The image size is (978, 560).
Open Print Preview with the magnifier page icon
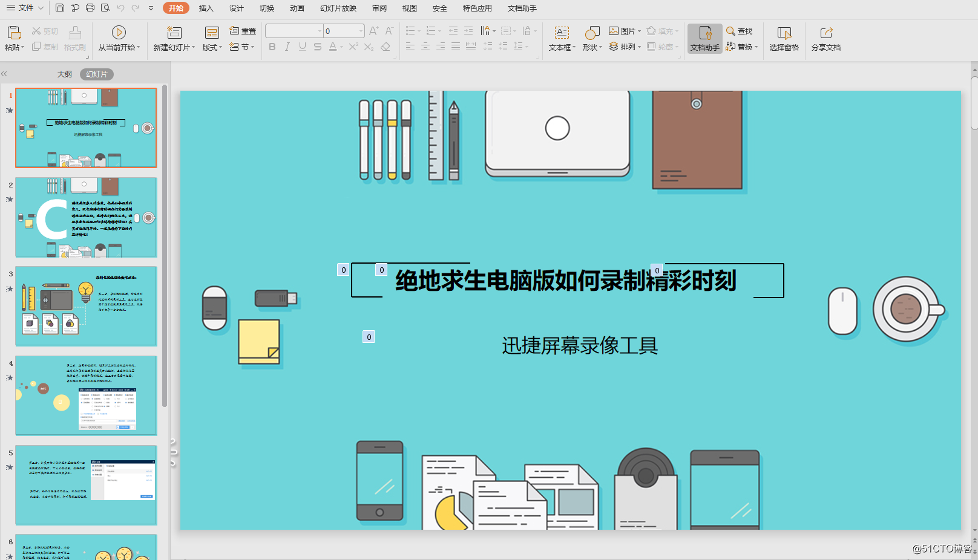pos(105,8)
